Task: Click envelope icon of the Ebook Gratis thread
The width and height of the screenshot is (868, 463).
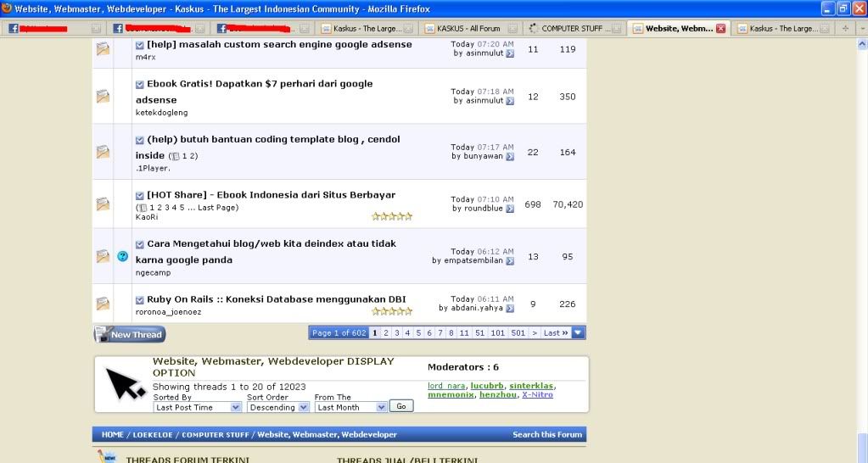Action: (103, 97)
